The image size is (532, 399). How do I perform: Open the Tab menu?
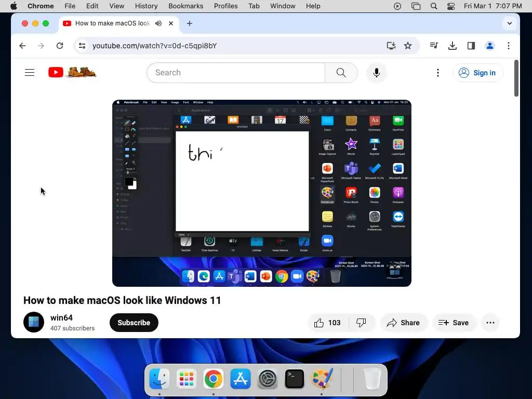[x=254, y=6]
